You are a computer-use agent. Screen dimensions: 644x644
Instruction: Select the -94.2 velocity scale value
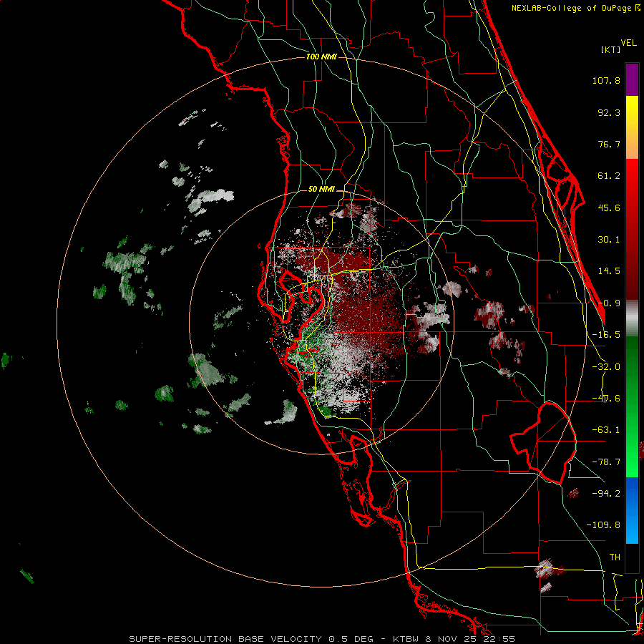point(606,494)
